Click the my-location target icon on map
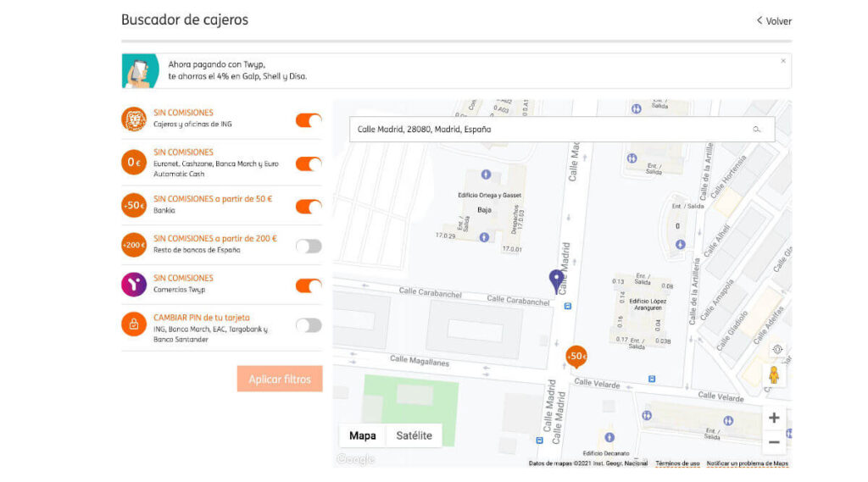This screenshot has width=868, height=482. 777,349
